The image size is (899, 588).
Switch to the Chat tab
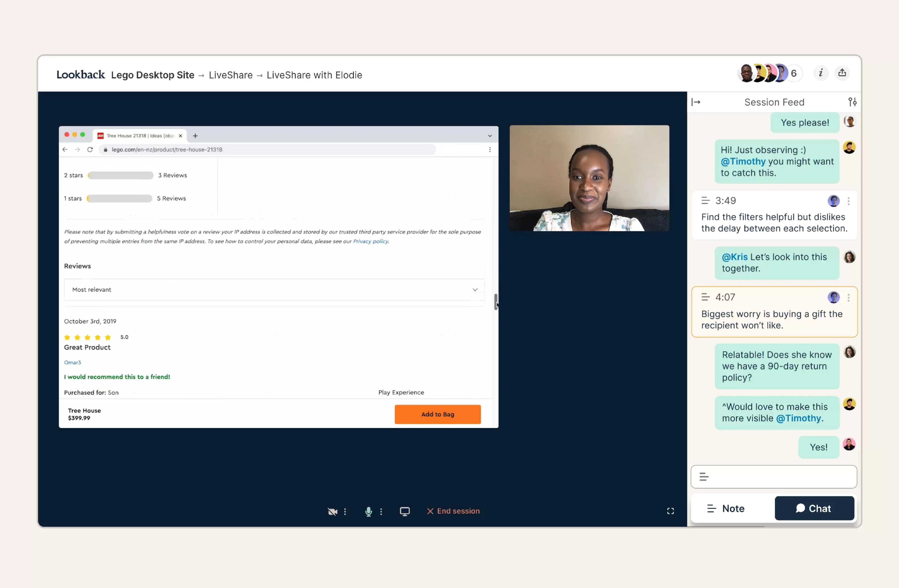(x=814, y=508)
